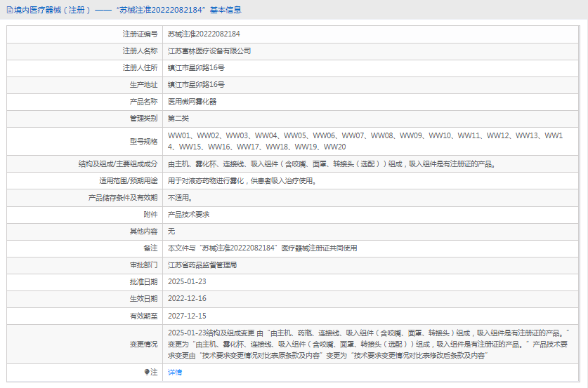Click the 注册人名称 row label
This screenshot has width=588, height=388.
coord(141,51)
